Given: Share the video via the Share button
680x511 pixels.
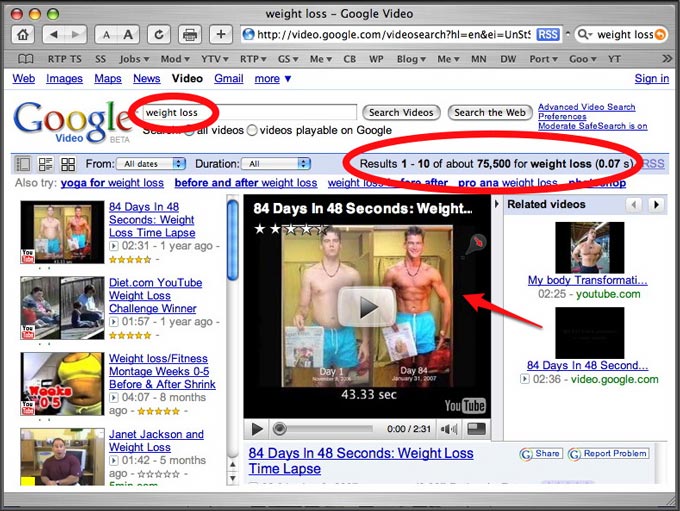Looking at the screenshot, I should pos(541,454).
